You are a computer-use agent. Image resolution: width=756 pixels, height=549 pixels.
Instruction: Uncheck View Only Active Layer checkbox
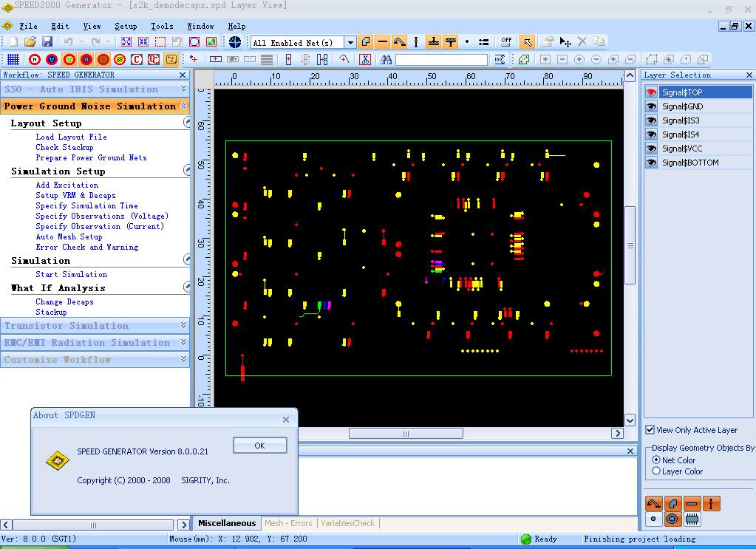(x=650, y=429)
